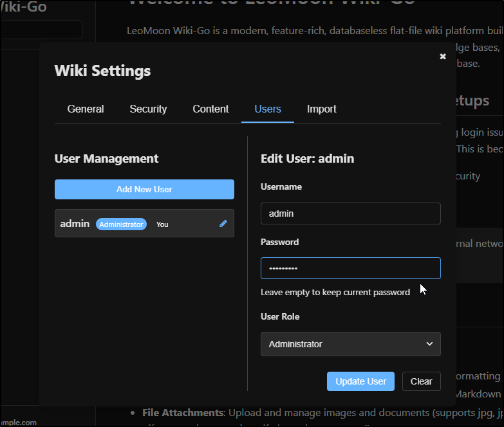
Task: Click the pencil edit icon for admin
Action: point(223,224)
